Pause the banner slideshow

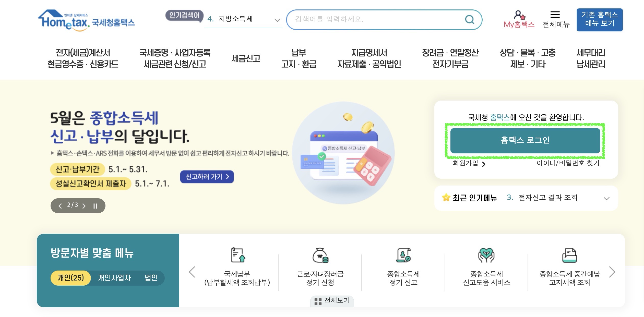pos(95,206)
